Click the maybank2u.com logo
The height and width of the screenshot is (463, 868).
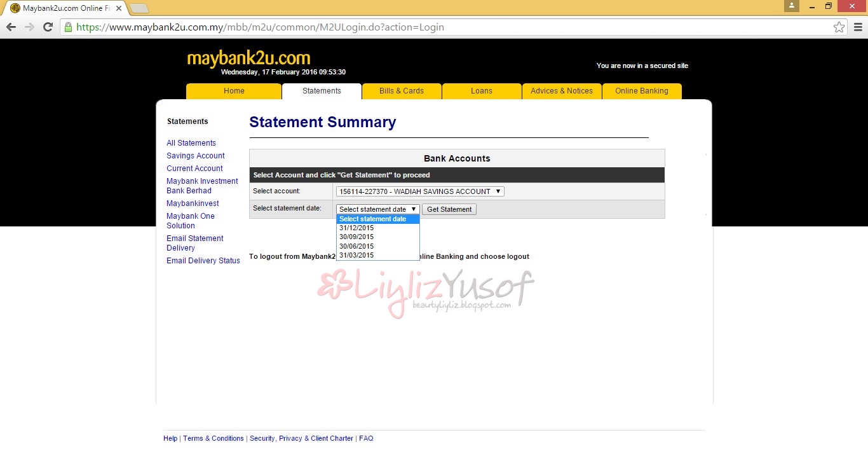(248, 58)
